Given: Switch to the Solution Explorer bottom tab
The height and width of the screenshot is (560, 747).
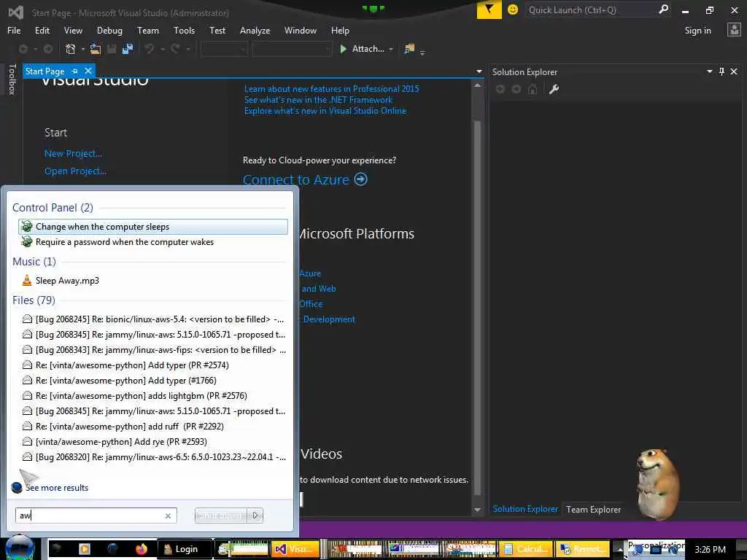Looking at the screenshot, I should (525, 509).
